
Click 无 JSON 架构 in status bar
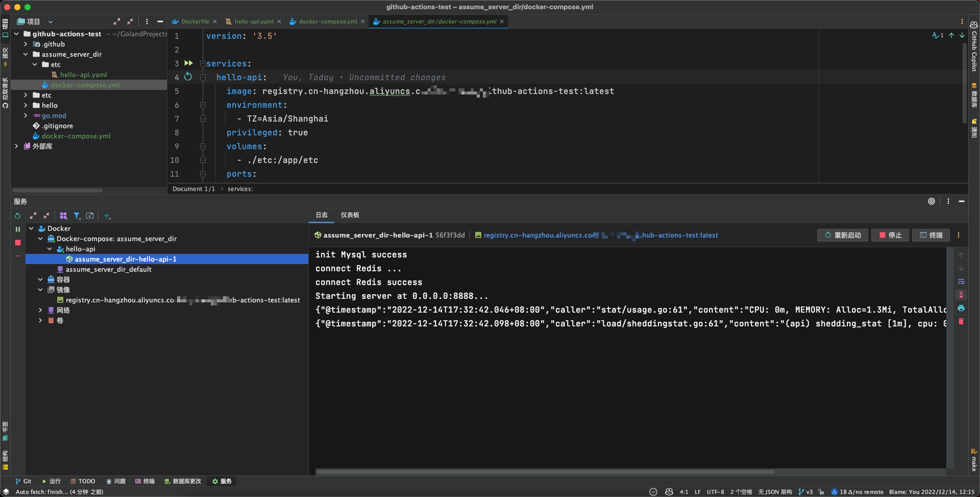(775, 492)
